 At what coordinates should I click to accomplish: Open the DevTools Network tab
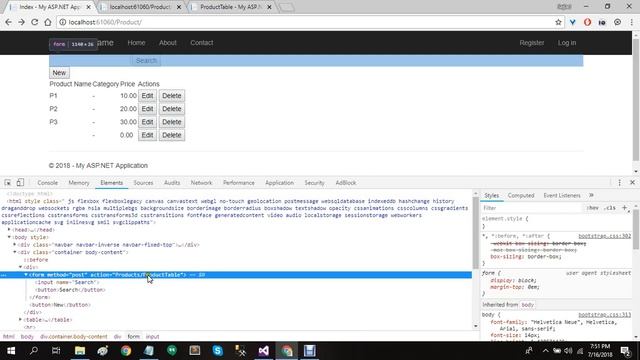(x=201, y=183)
